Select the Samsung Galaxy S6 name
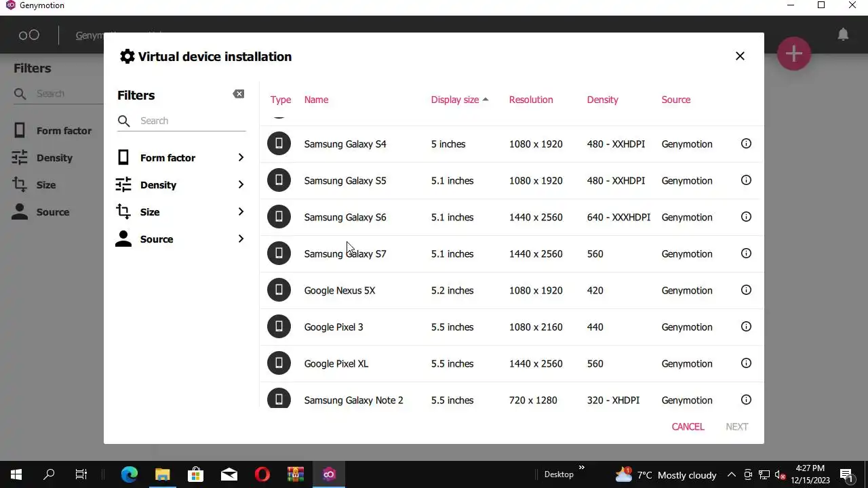The image size is (868, 488). 344,217
